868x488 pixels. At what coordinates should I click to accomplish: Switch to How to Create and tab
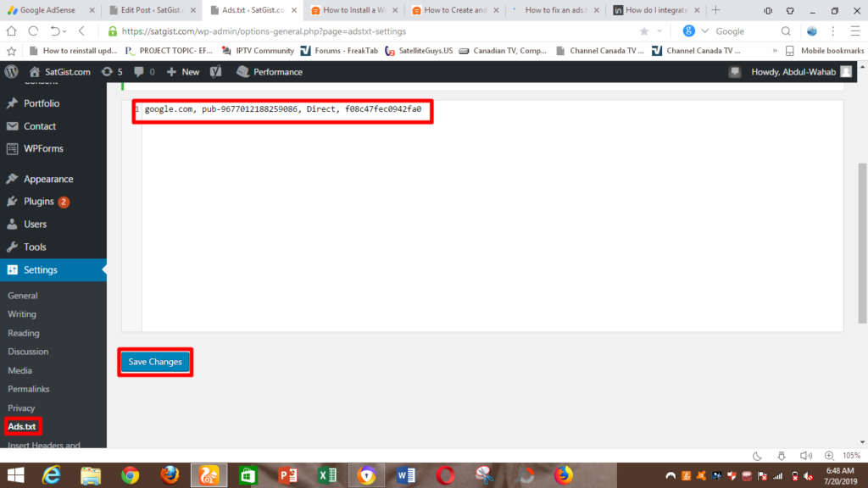pos(455,10)
